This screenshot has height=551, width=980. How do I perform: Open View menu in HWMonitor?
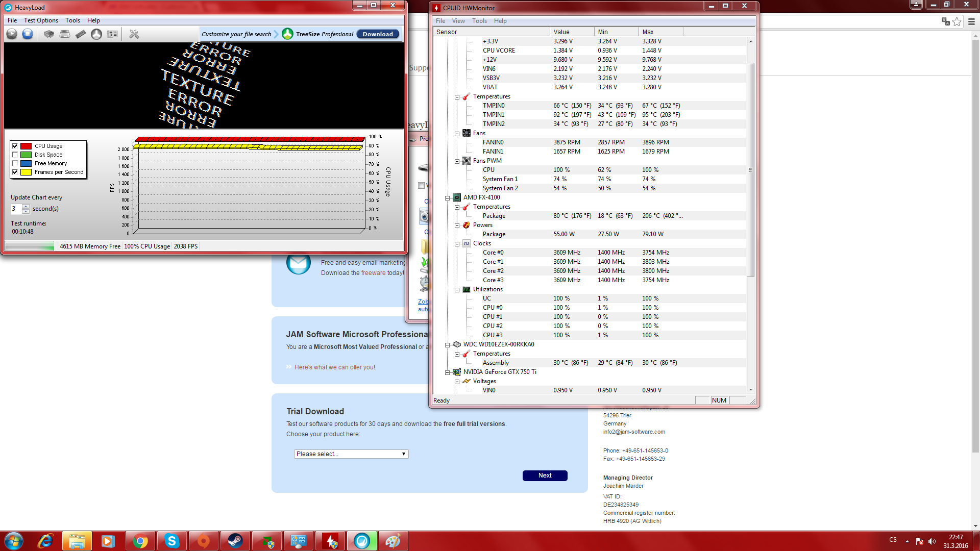(458, 21)
